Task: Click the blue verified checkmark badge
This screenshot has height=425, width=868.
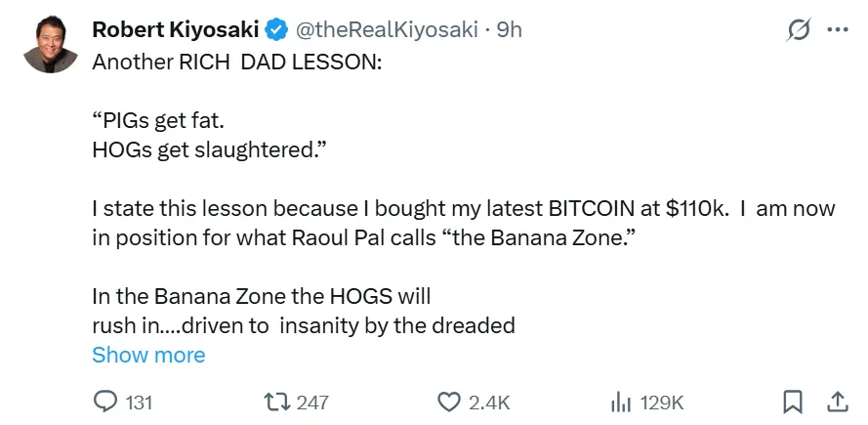Action: click(x=276, y=30)
